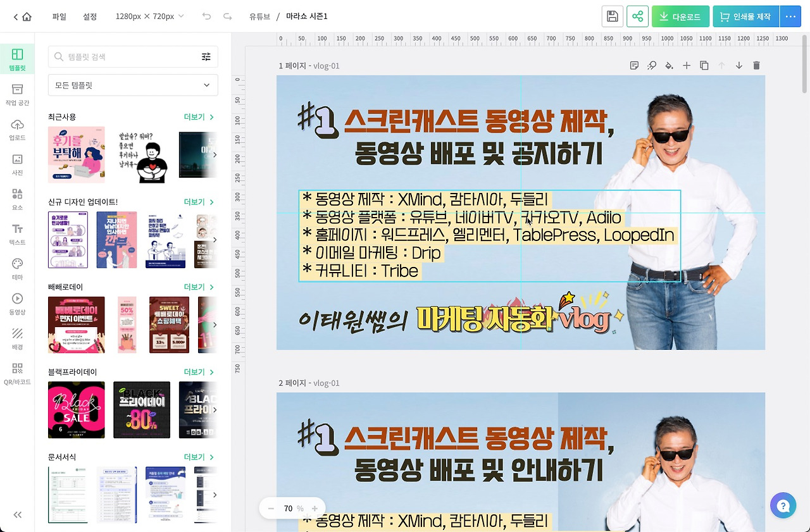Select the 빼빼로데이 이벤트 template thumbnail
This screenshot has height=532, width=810.
(x=77, y=325)
